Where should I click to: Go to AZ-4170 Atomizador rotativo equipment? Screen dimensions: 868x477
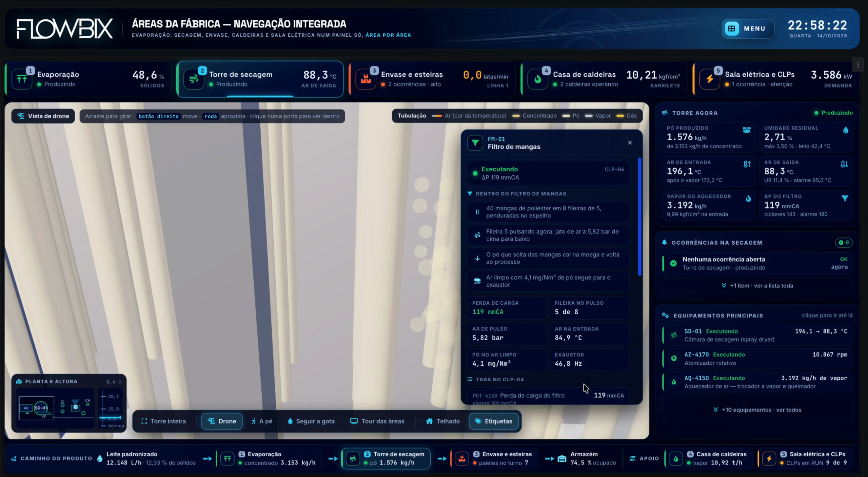pos(757,359)
